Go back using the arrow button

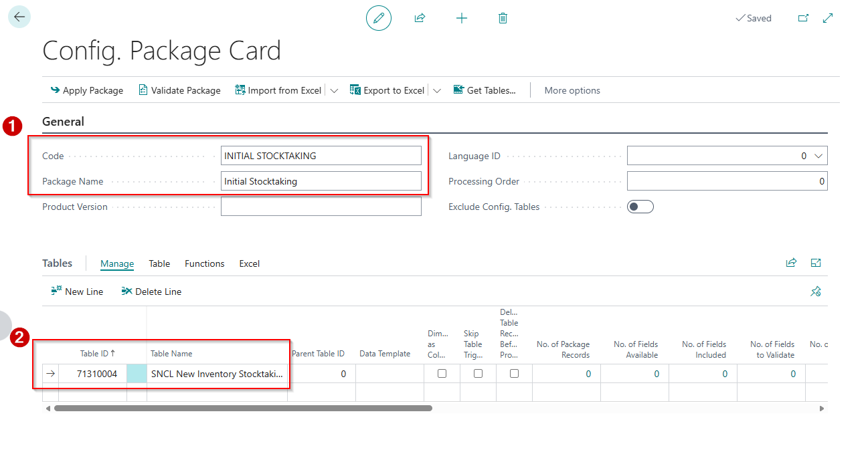pyautogui.click(x=19, y=17)
